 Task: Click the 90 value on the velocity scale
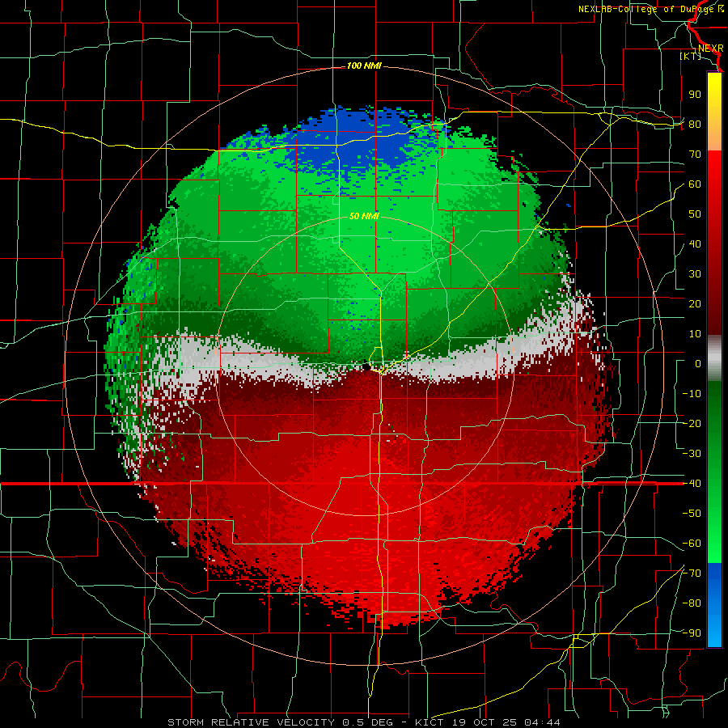[695, 95]
